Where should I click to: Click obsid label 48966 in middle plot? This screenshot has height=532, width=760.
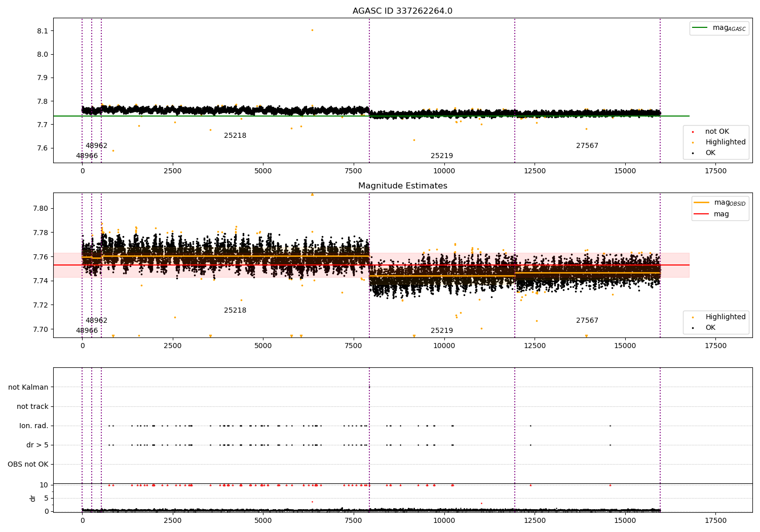pos(87,331)
